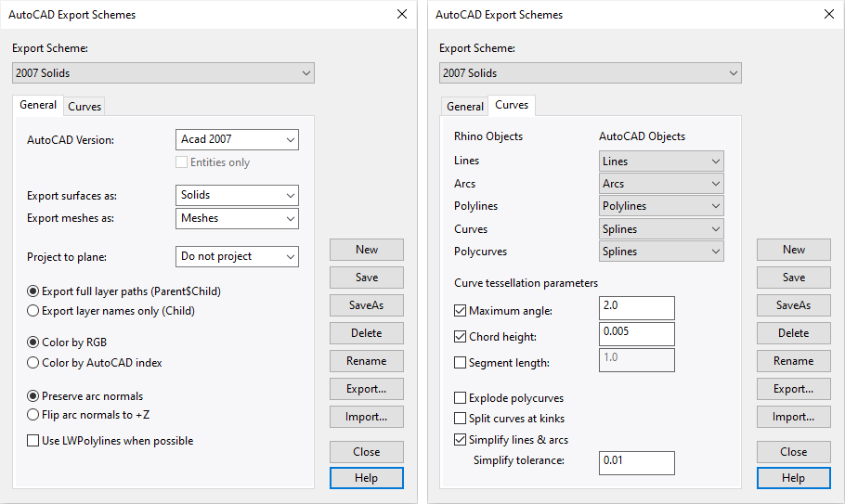Viewport: 845px width, 504px height.
Task: Click New button in right dialog
Action: [793, 250]
